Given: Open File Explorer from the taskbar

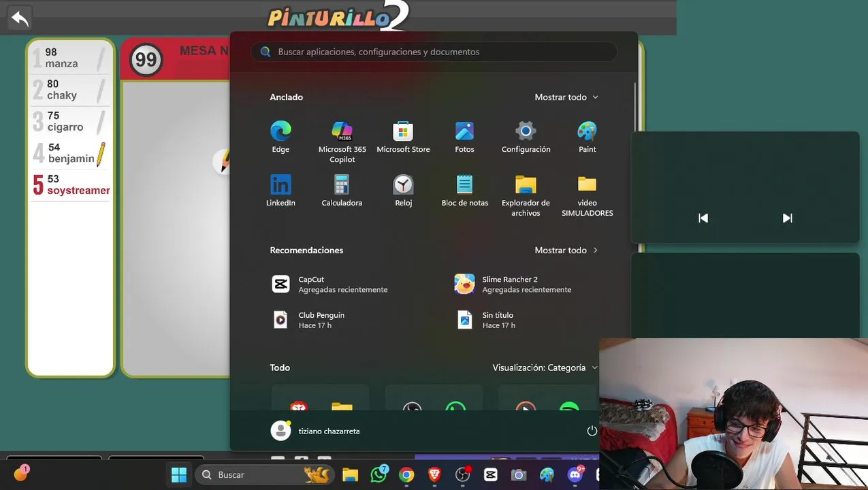Looking at the screenshot, I should coord(350,475).
